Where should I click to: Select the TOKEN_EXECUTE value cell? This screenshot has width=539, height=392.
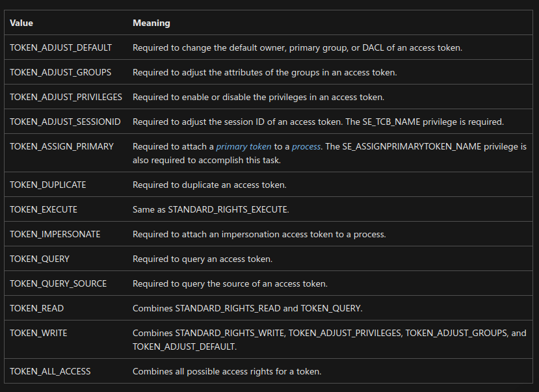(44, 209)
